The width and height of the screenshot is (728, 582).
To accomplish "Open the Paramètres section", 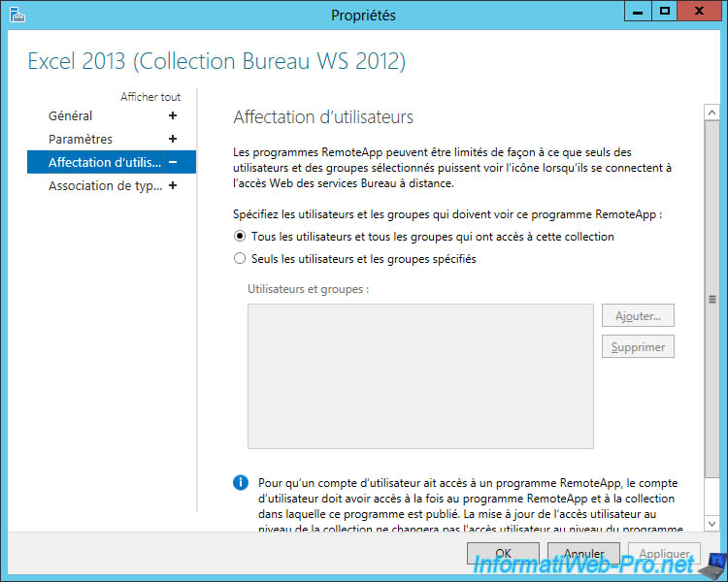I will point(81,139).
